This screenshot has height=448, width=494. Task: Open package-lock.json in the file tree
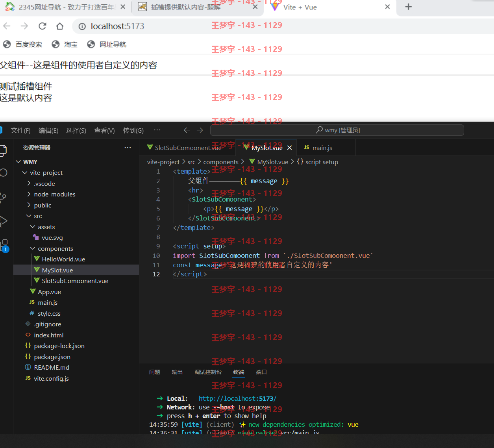pyautogui.click(x=59, y=346)
